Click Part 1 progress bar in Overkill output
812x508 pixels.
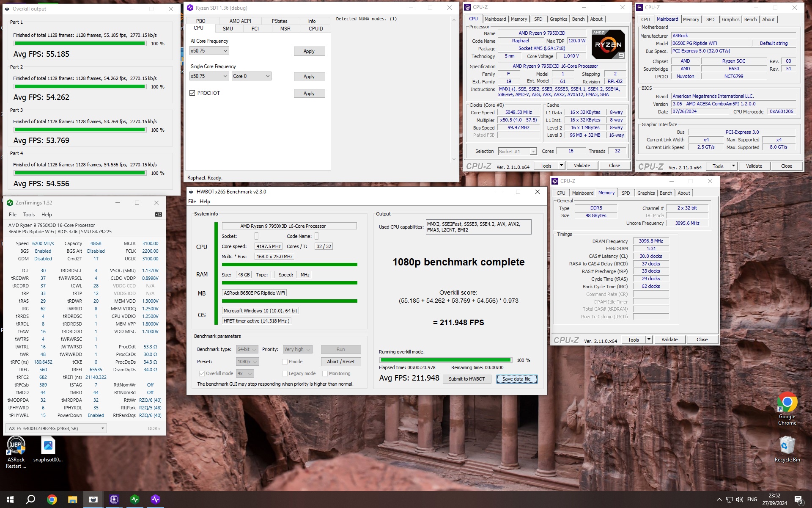click(80, 44)
